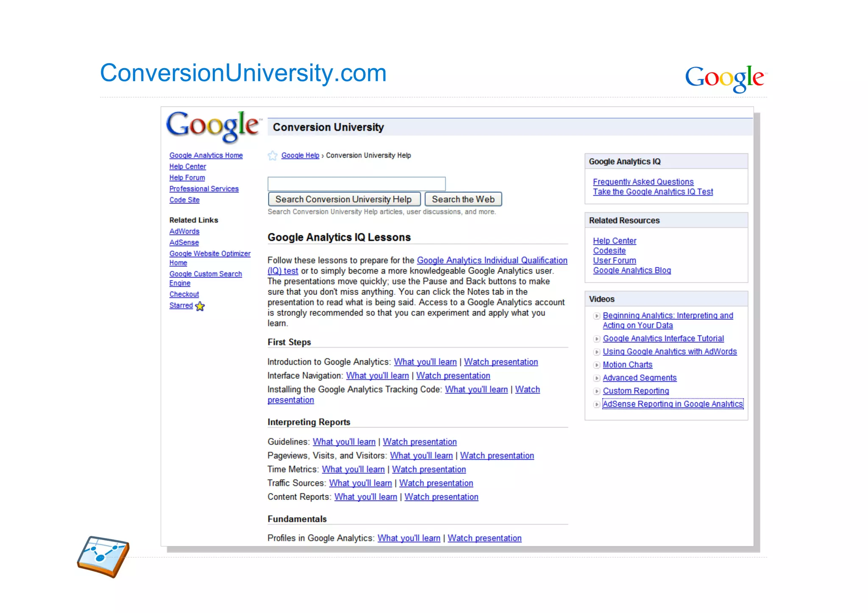Click the yellow star next to Starred

pyautogui.click(x=200, y=306)
